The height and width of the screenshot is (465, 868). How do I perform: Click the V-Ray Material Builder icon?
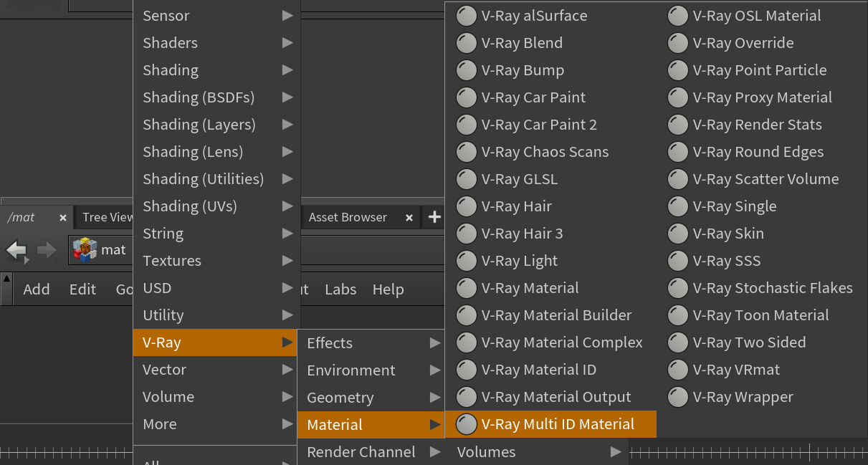[467, 315]
